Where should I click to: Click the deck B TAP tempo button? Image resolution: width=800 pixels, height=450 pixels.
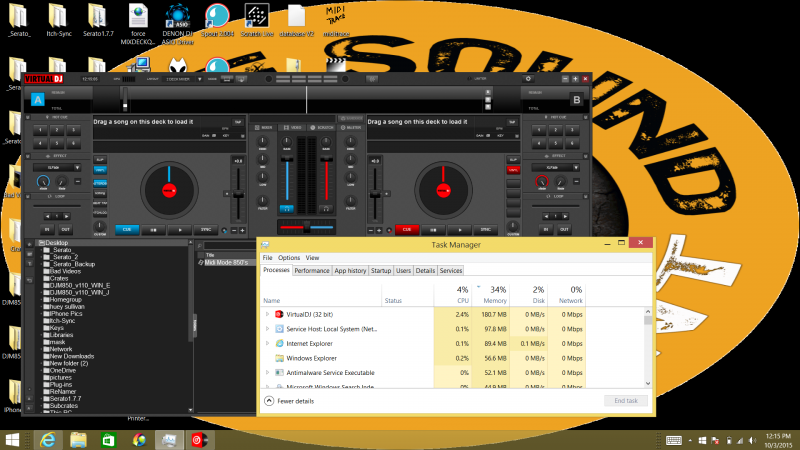[x=512, y=122]
